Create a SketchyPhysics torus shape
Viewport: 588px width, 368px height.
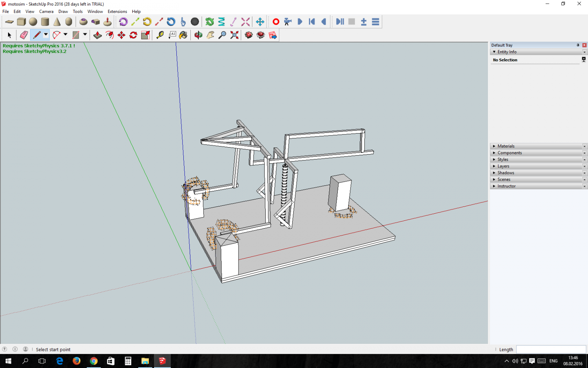pyautogui.click(x=83, y=22)
